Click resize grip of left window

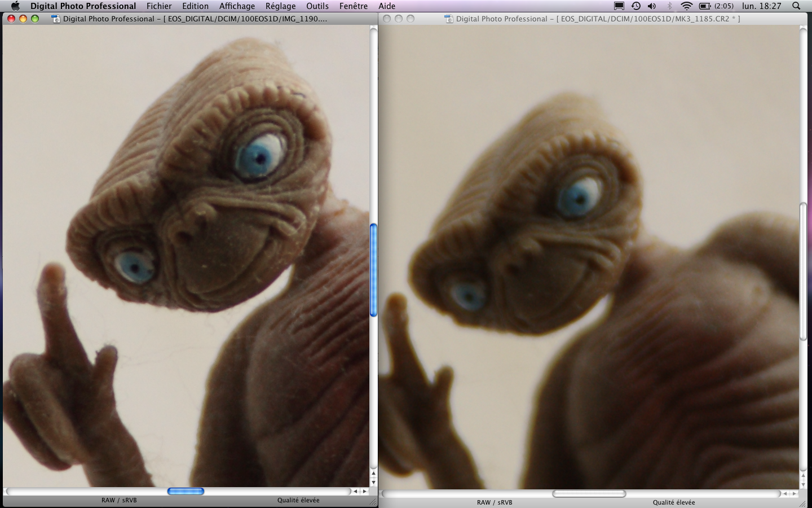pyautogui.click(x=373, y=501)
